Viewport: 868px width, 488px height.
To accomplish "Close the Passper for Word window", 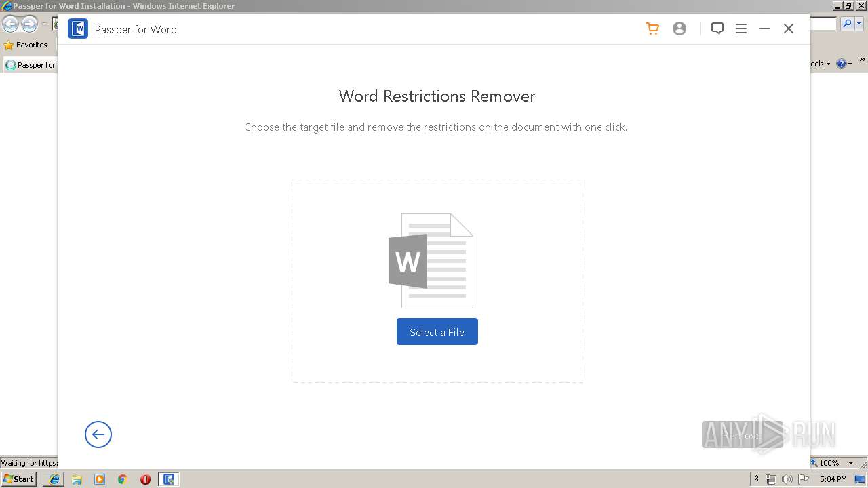I will tap(789, 28).
